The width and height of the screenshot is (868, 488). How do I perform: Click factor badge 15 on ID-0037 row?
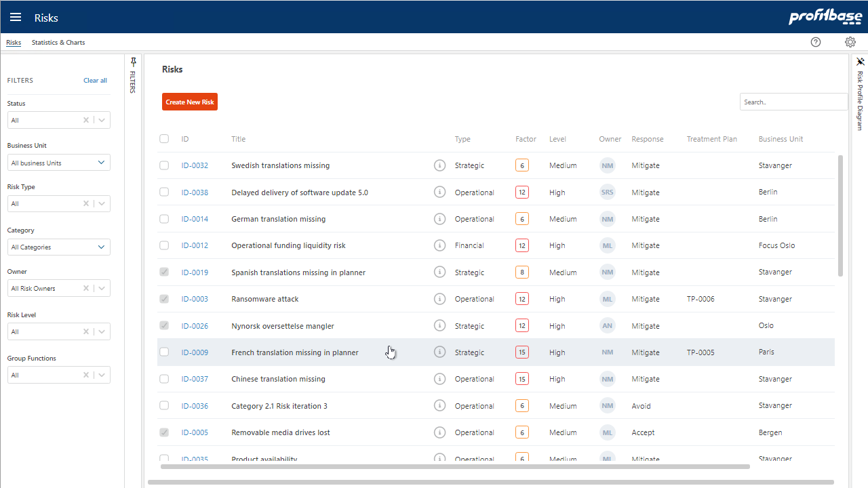[522, 379]
